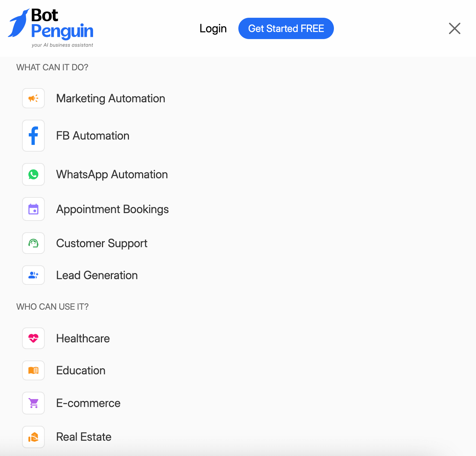
Task: Click the E-commerce shopping cart icon
Action: [x=33, y=403]
